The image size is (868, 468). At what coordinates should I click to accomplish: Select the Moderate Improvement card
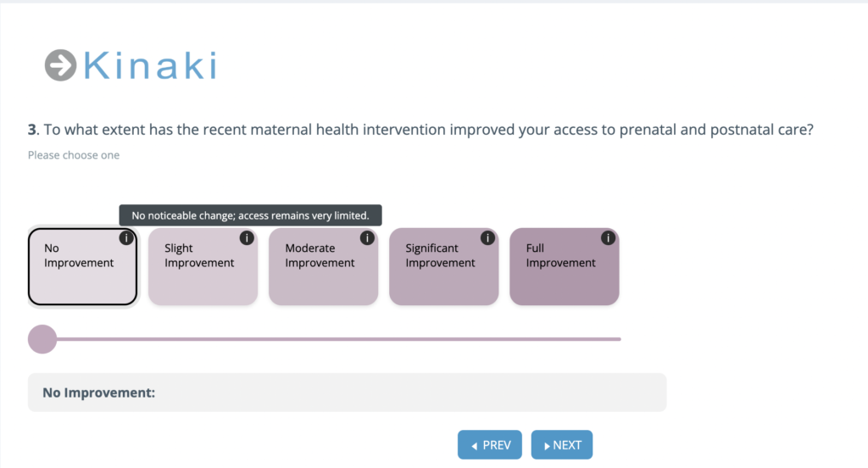[323, 266]
